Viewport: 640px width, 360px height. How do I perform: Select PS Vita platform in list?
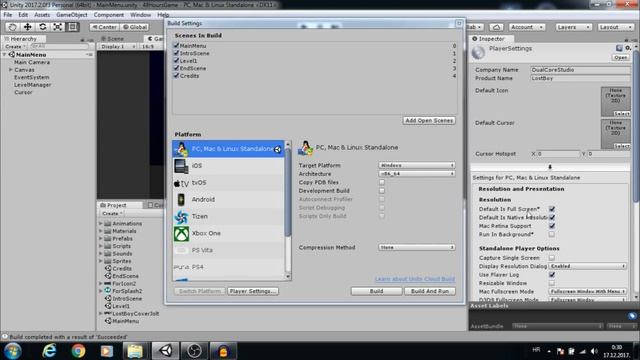[228, 250]
